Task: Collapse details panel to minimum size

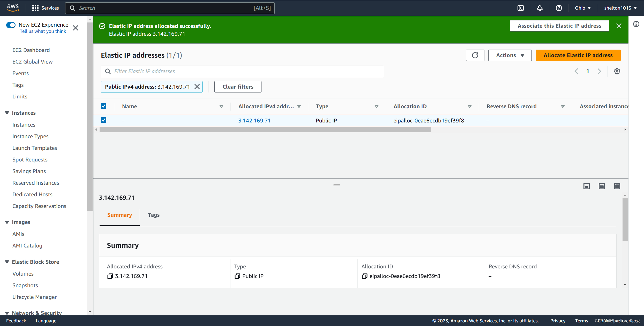Action: point(587,186)
